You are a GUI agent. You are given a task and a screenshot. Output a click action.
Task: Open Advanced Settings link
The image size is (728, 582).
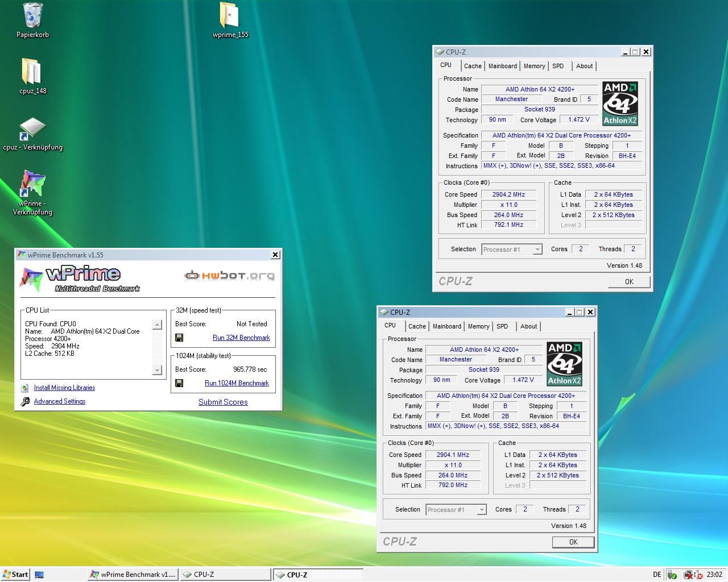pyautogui.click(x=60, y=401)
